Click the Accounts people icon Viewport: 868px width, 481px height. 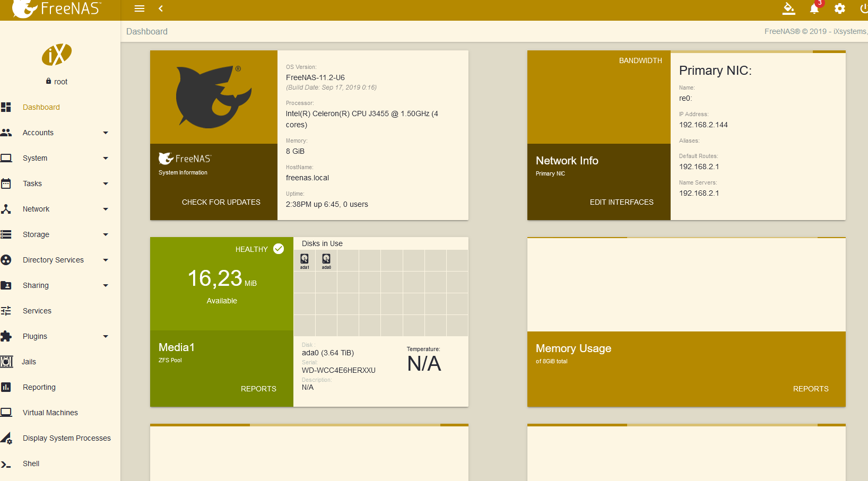pos(6,133)
